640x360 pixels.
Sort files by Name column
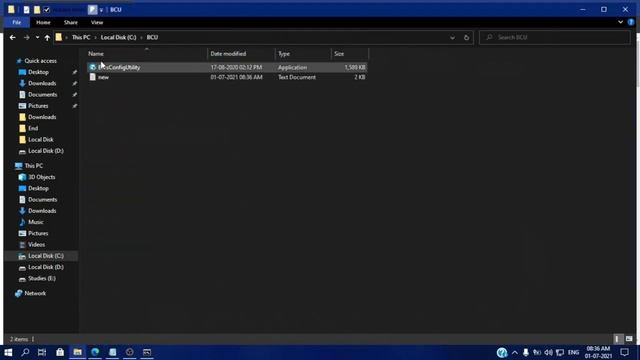(x=96, y=53)
